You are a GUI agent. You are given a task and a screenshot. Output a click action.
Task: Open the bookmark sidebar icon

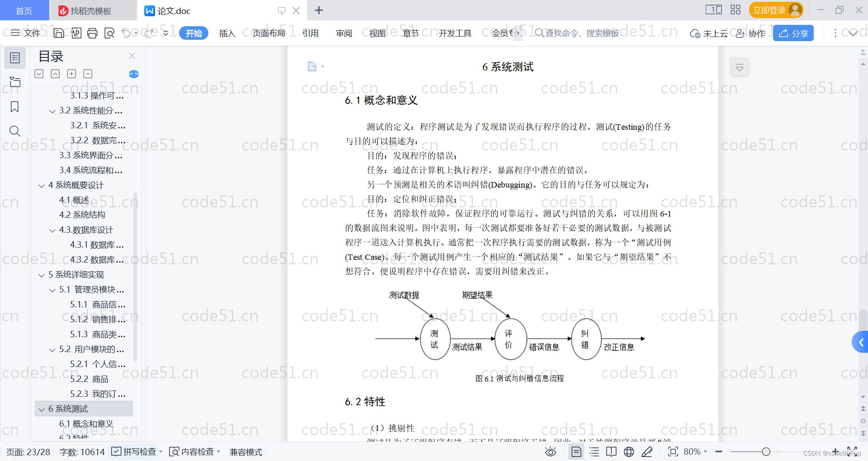coord(15,107)
